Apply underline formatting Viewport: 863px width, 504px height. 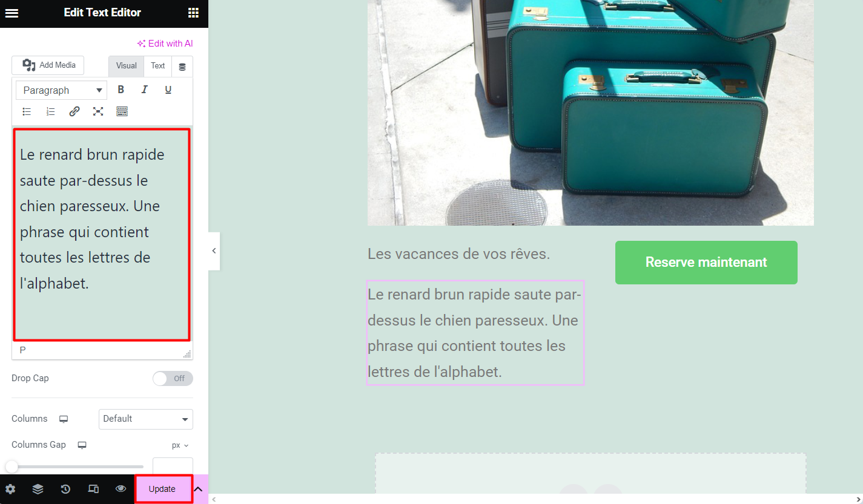click(x=168, y=90)
